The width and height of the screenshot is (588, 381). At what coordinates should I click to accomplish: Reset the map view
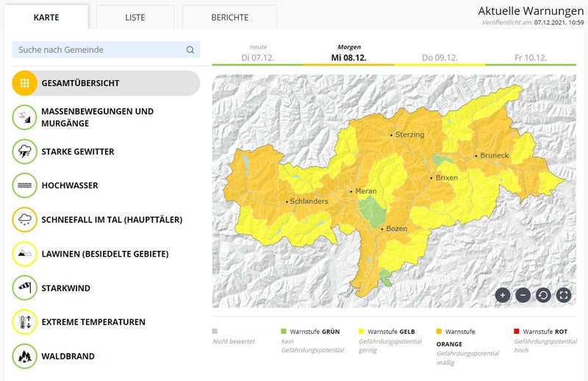pyautogui.click(x=543, y=295)
